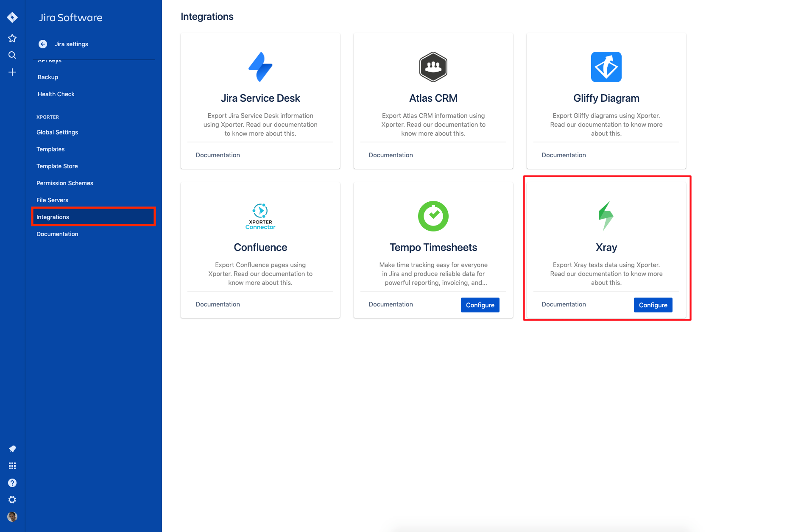This screenshot has height=532, width=787.
Task: Select Integrations in the sidebar
Action: tap(53, 217)
